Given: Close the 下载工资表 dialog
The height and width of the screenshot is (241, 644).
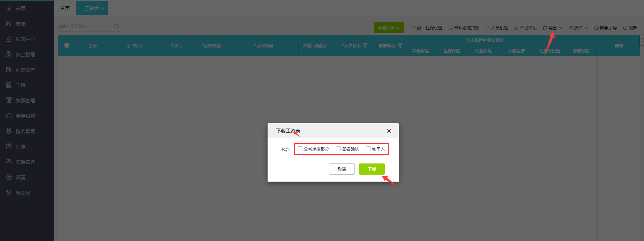Looking at the screenshot, I should click(x=389, y=131).
